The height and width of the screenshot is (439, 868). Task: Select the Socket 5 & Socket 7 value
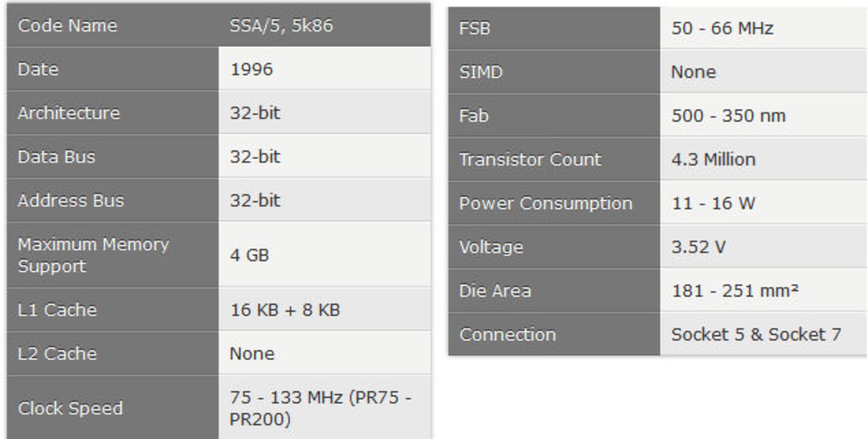[756, 335]
